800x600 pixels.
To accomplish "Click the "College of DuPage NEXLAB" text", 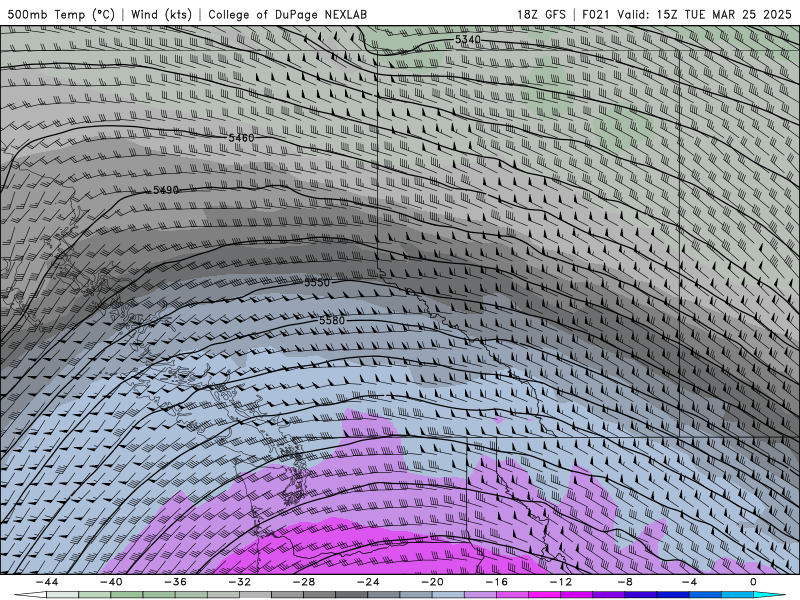I will pos(287,14).
